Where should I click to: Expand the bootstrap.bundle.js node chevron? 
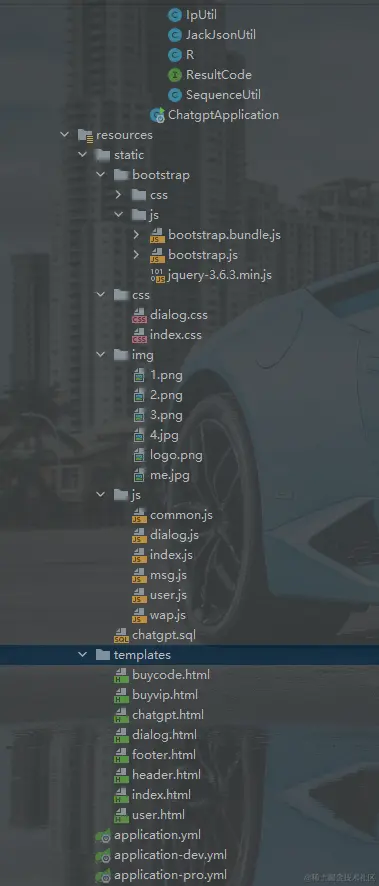click(x=136, y=235)
